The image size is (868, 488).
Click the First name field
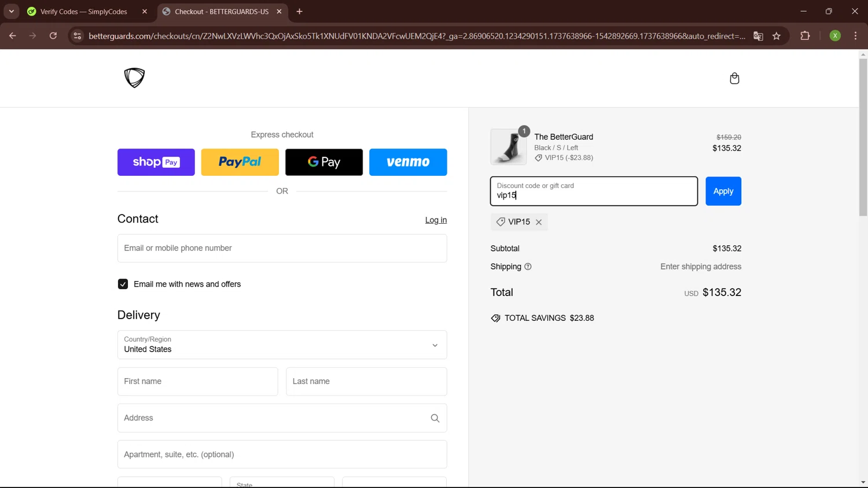(x=197, y=382)
